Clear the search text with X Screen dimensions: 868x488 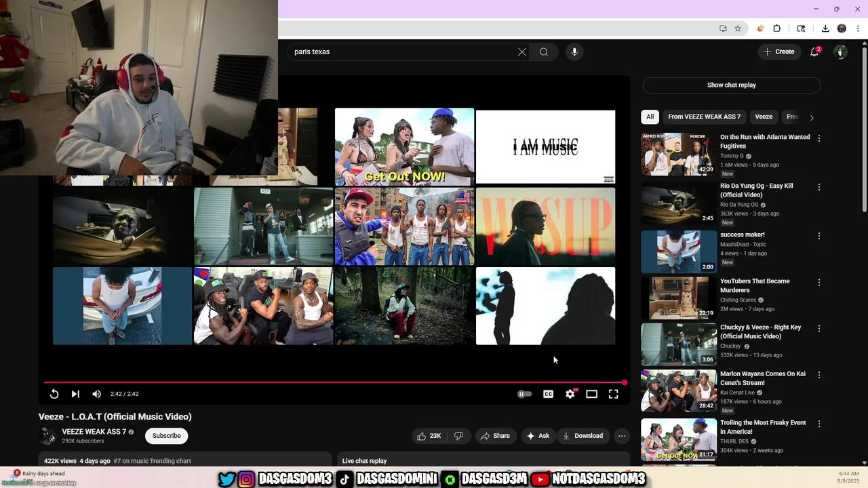[521, 52]
